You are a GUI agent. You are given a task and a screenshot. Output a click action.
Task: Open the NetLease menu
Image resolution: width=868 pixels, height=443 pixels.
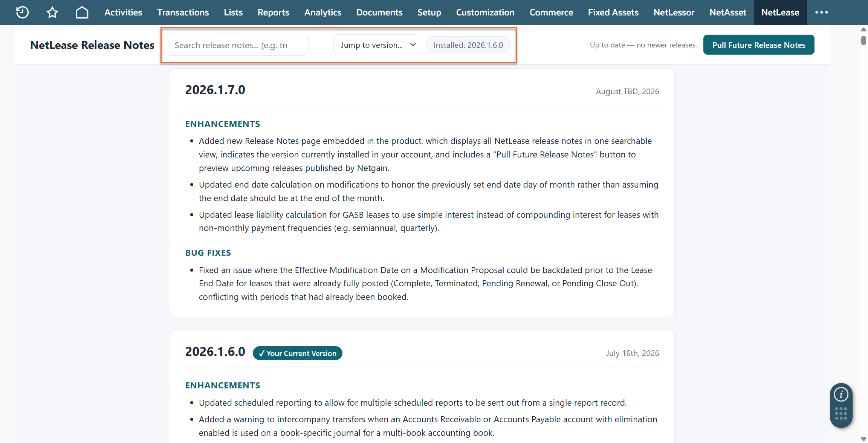[780, 12]
